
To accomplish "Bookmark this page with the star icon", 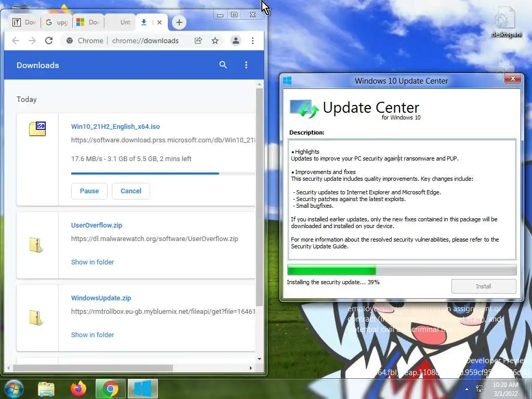I will (215, 41).
